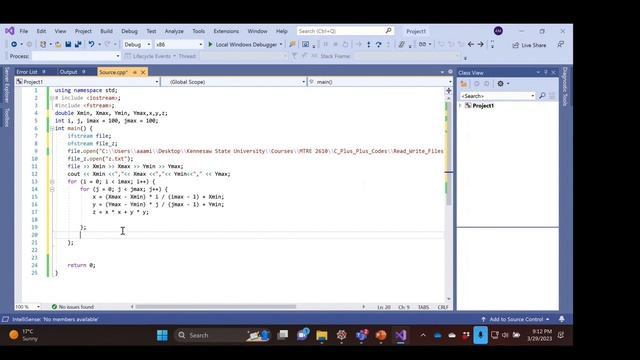Image resolution: width=640 pixels, height=360 pixels.
Task: Open File Explorer from the taskbar
Action: coord(322,335)
